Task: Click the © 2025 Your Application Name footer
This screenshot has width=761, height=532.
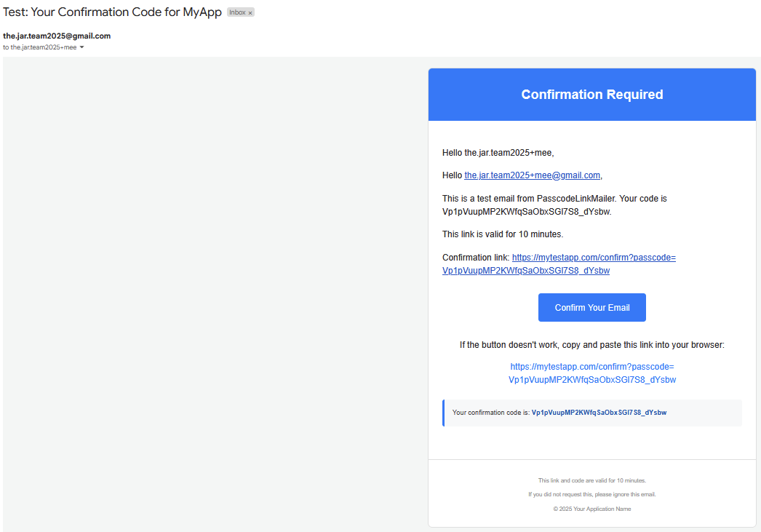Action: click(x=592, y=509)
